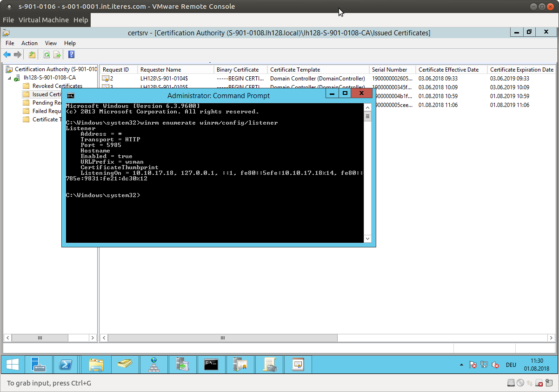Screen dimensions: 559x392
Task: Sort by Requester Name column header
Action: coord(176,69)
